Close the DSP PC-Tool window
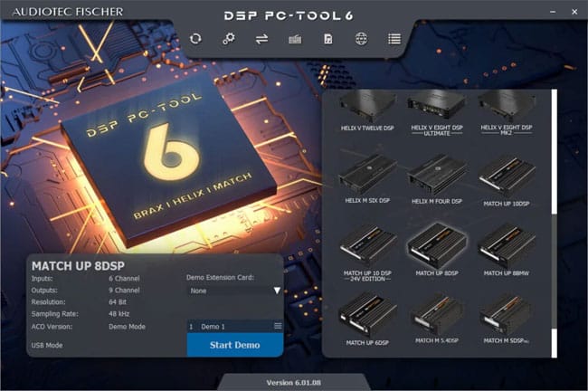The image size is (588, 391). click(574, 10)
